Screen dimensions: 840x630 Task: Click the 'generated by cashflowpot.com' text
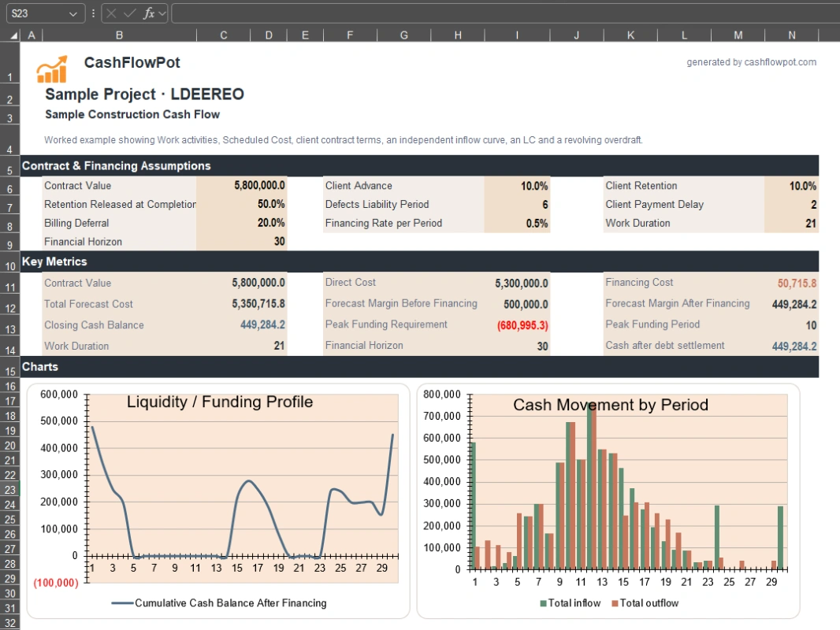pyautogui.click(x=751, y=62)
